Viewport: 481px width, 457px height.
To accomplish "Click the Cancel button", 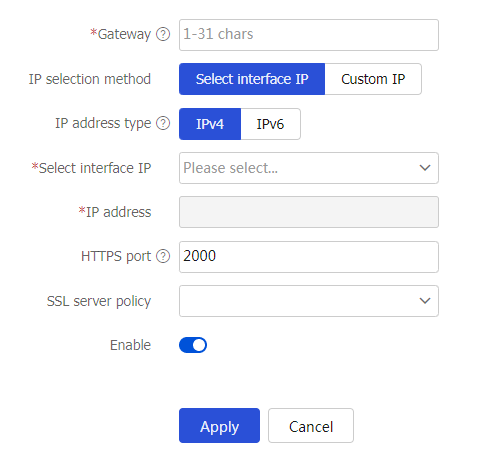I will click(311, 426).
